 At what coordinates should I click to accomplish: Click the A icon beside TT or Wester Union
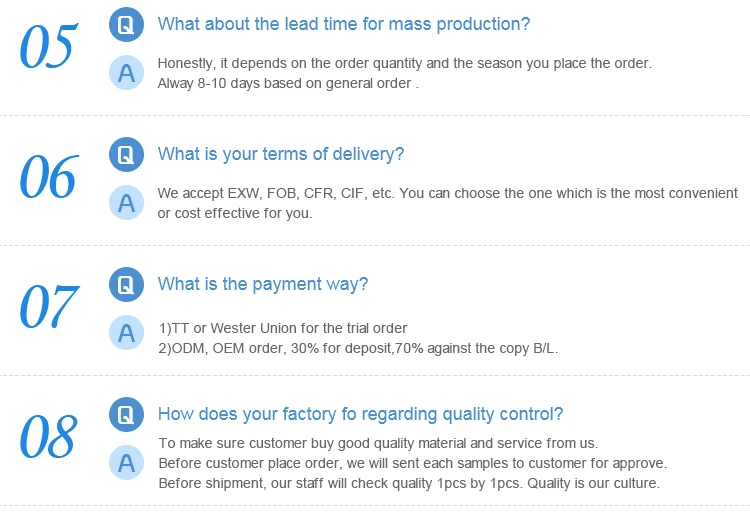(126, 333)
